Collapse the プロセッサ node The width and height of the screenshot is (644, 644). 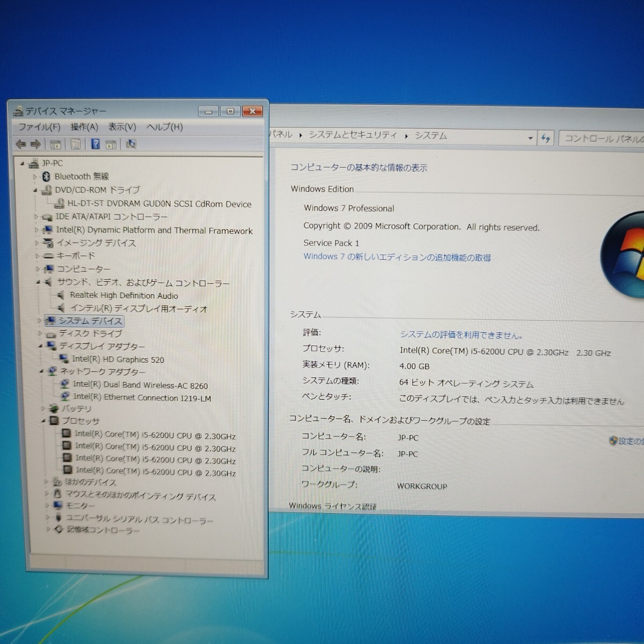(43, 421)
